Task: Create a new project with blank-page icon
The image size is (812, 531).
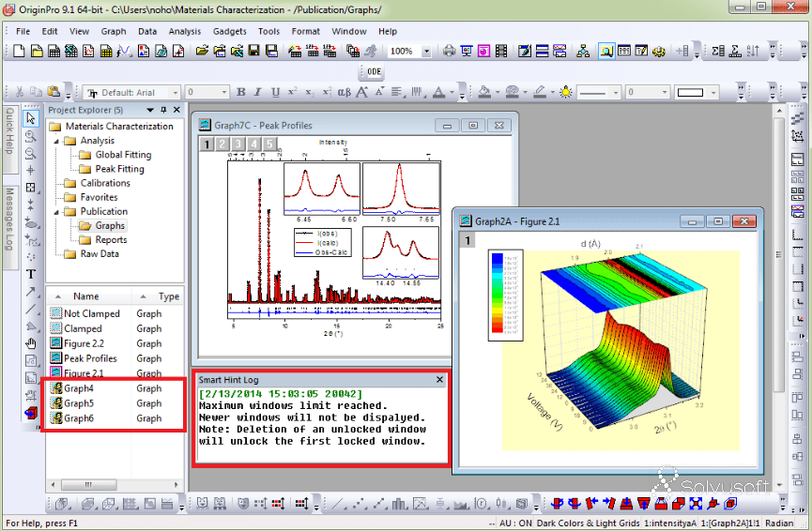Action: [19, 51]
